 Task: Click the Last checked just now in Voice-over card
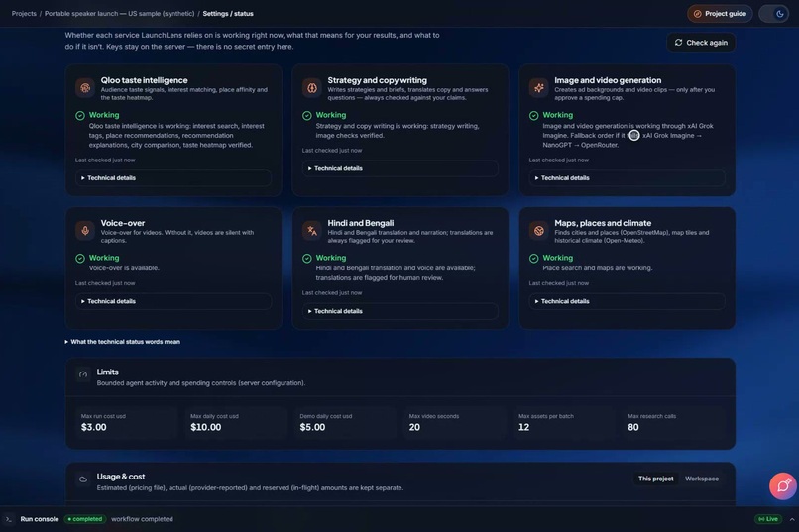pyautogui.click(x=105, y=283)
